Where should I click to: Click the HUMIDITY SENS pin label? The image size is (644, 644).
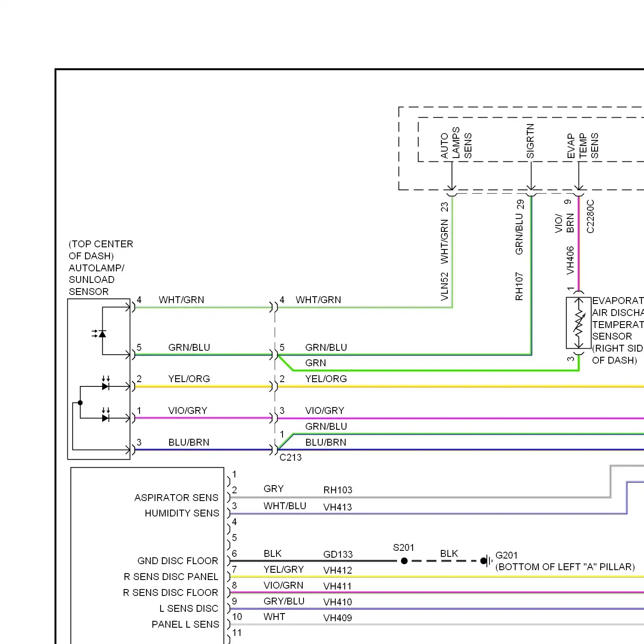(x=182, y=513)
